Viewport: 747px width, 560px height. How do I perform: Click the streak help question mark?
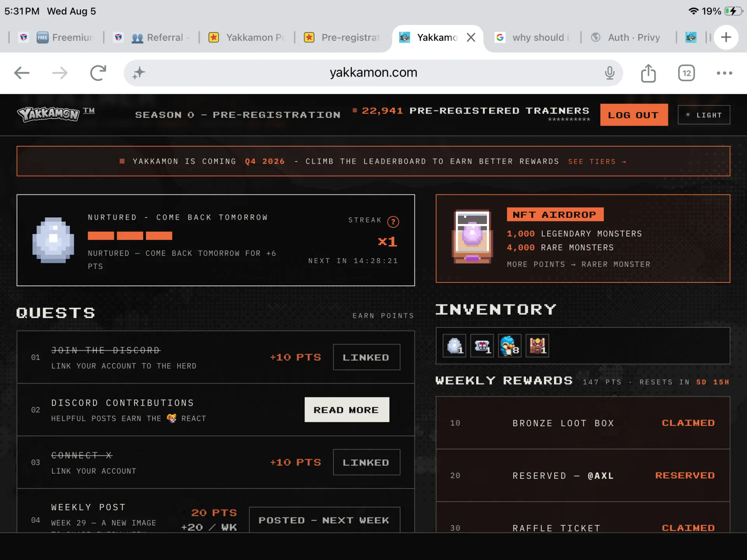393,222
